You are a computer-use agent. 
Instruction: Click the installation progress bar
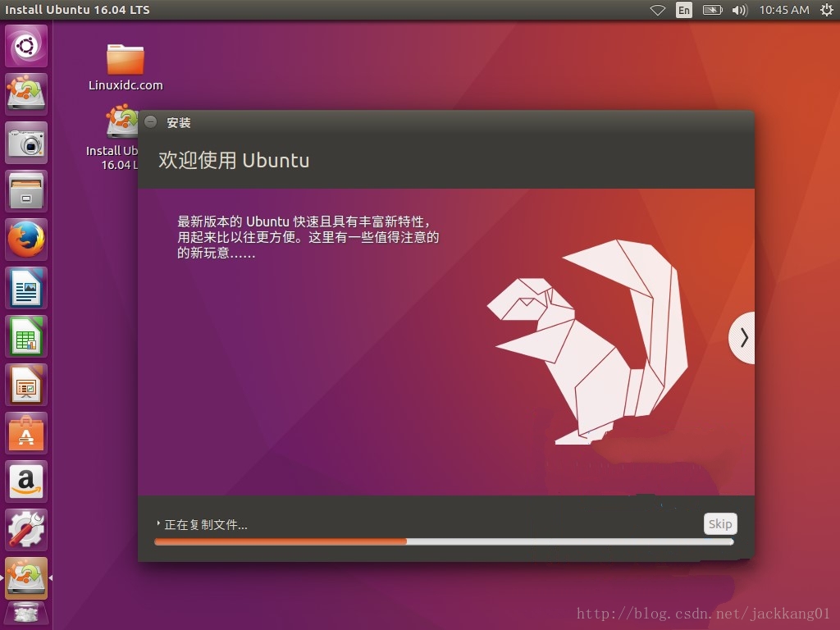(x=444, y=541)
